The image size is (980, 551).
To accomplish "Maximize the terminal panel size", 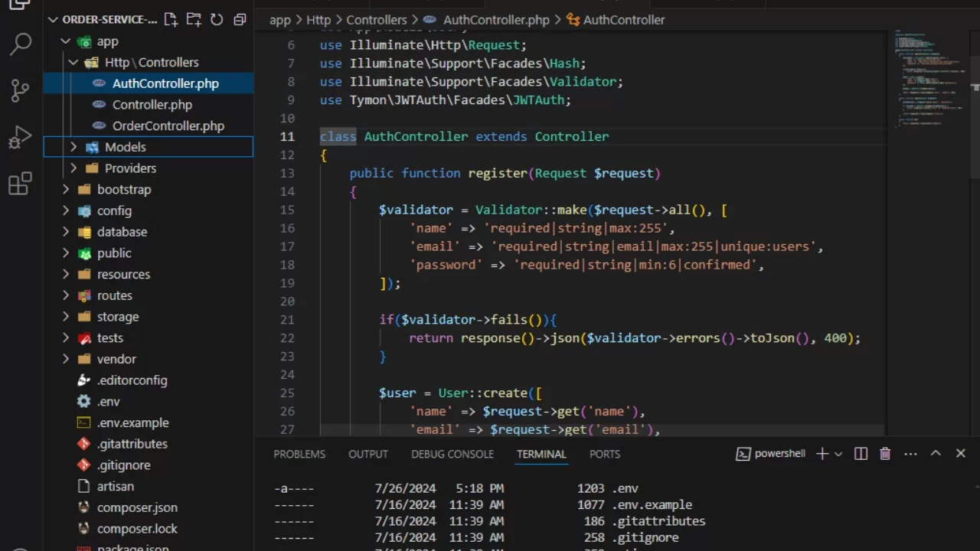I will pos(936,454).
